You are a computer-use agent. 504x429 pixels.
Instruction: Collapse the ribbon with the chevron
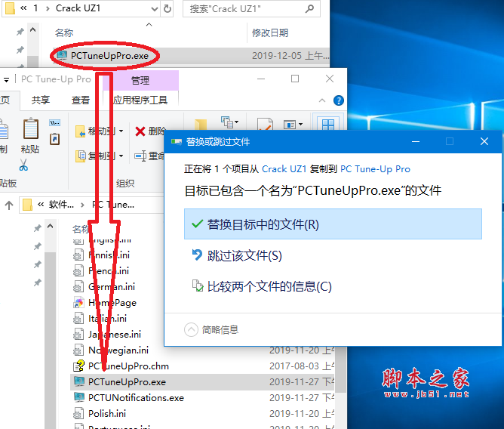321,100
